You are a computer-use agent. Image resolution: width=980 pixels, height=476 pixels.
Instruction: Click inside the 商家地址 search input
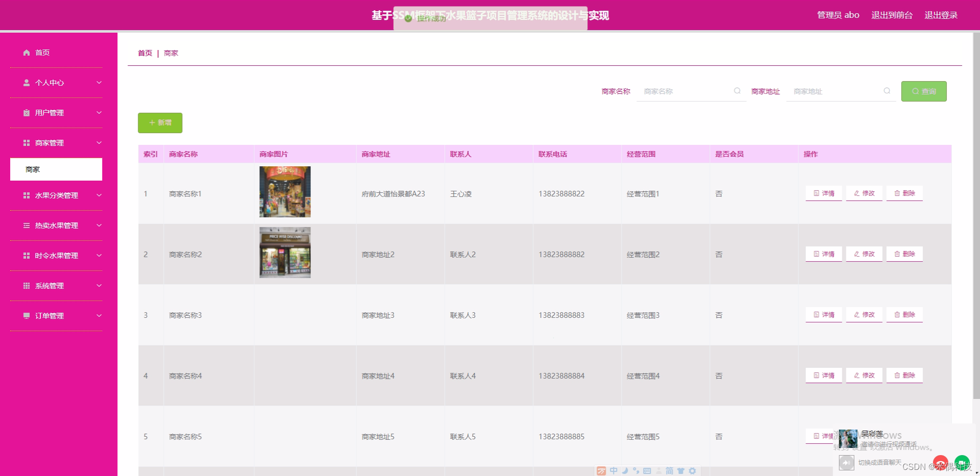click(x=837, y=91)
